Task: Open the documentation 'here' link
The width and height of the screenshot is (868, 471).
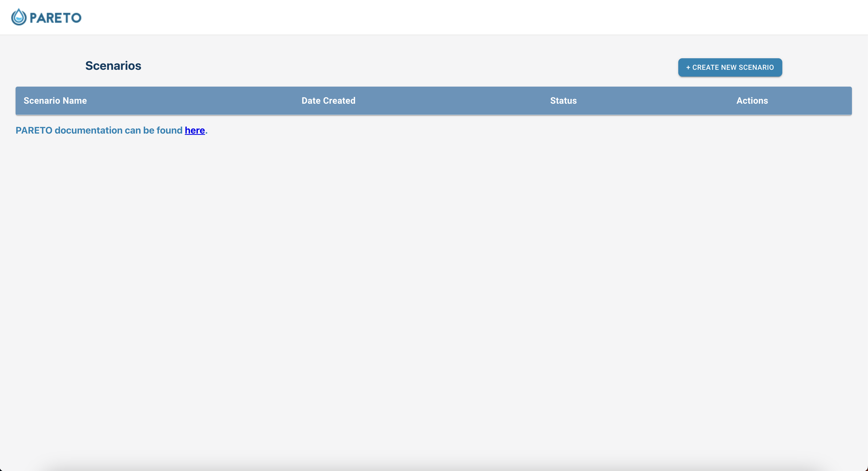Action: pos(195,130)
